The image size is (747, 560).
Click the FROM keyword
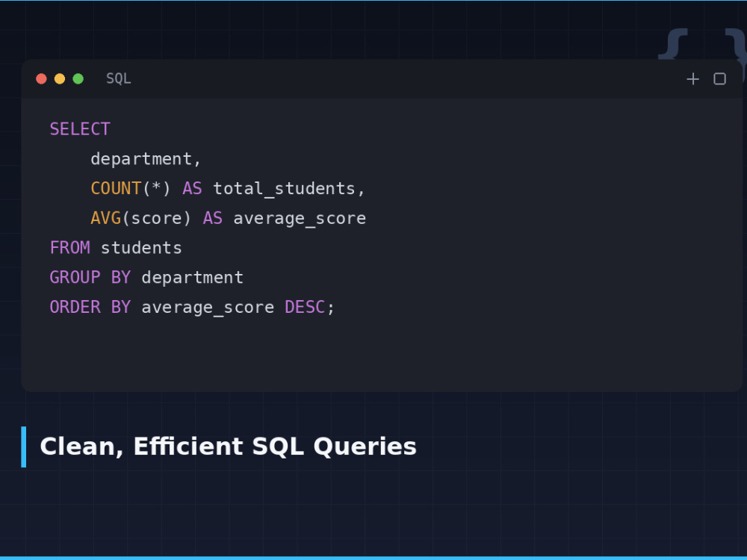(70, 248)
